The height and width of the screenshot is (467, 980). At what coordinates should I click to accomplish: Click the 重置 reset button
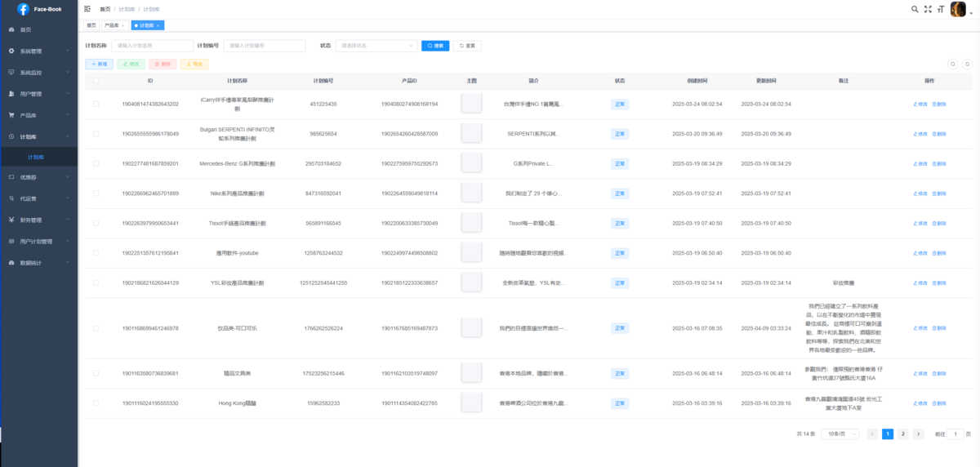(x=468, y=46)
